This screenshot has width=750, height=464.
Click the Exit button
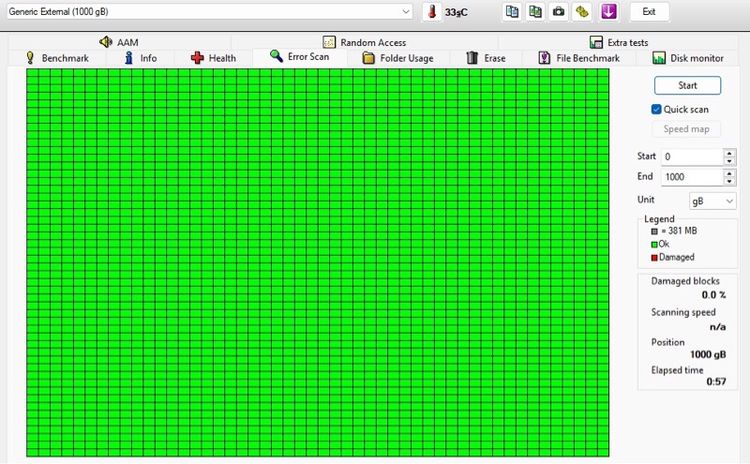[649, 11]
